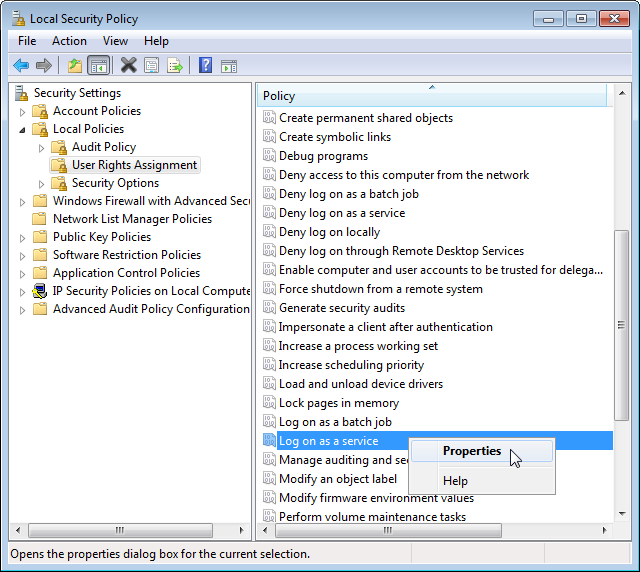640x572 pixels.
Task: Open the Action menu
Action: 69,41
